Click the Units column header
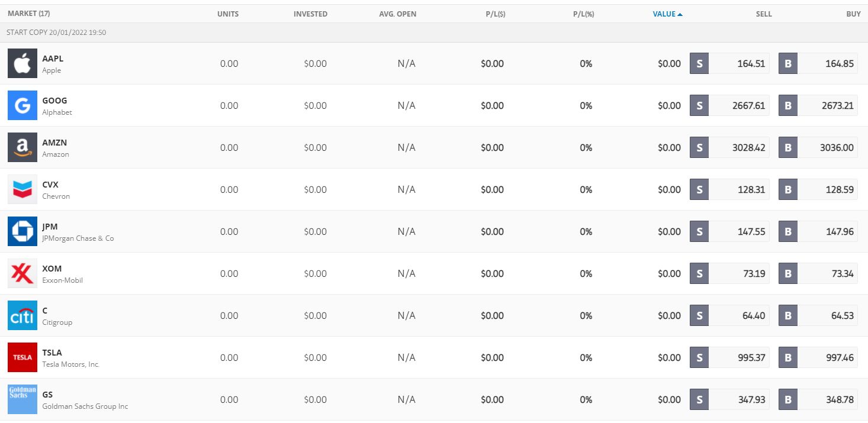 pyautogui.click(x=228, y=14)
